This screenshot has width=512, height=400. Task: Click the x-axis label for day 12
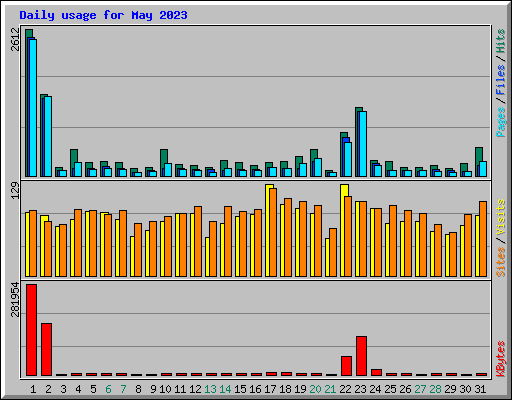[195, 389]
